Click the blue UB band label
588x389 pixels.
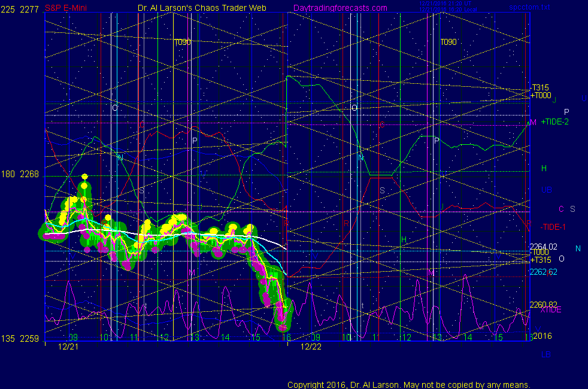(x=546, y=190)
